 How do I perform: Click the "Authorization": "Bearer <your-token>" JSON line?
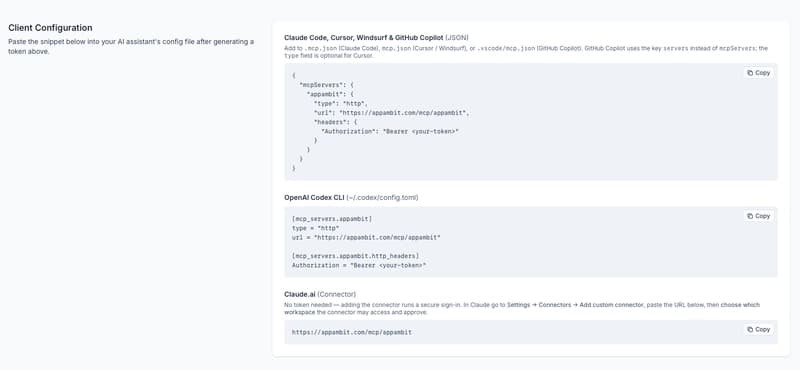(x=390, y=131)
